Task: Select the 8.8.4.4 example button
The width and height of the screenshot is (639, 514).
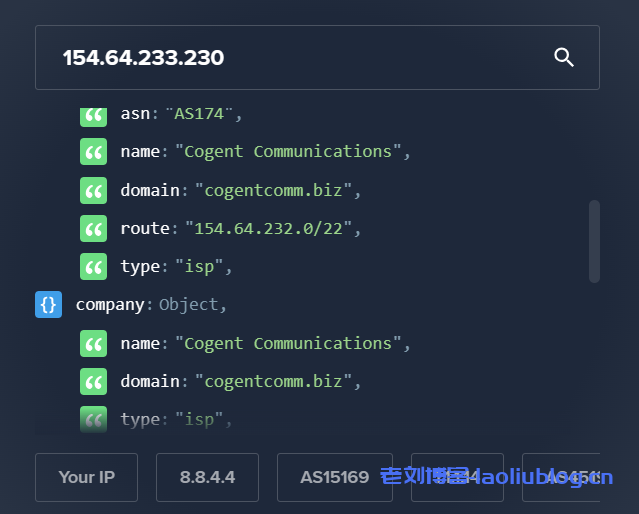Action: pos(207,477)
